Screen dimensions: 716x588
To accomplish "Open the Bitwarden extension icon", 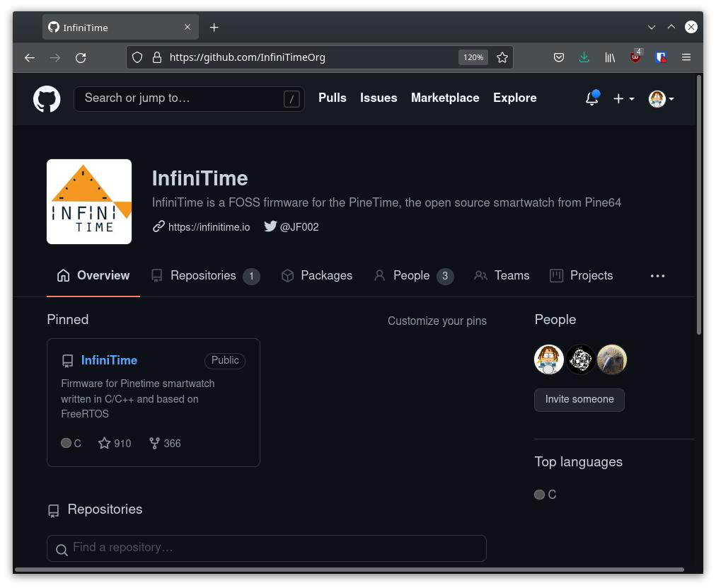I will (x=661, y=57).
